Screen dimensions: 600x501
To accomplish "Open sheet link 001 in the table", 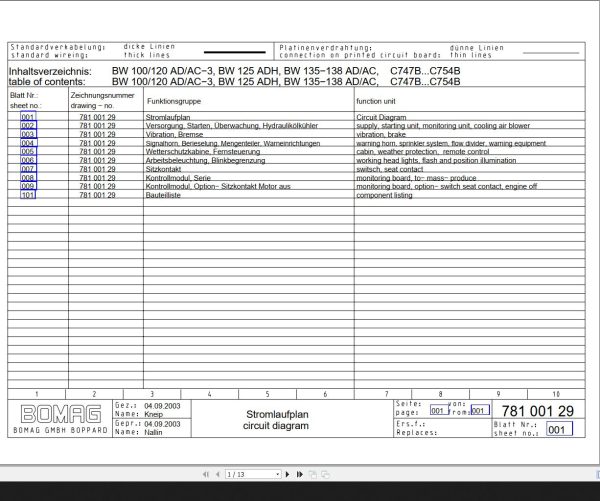I will [28, 117].
